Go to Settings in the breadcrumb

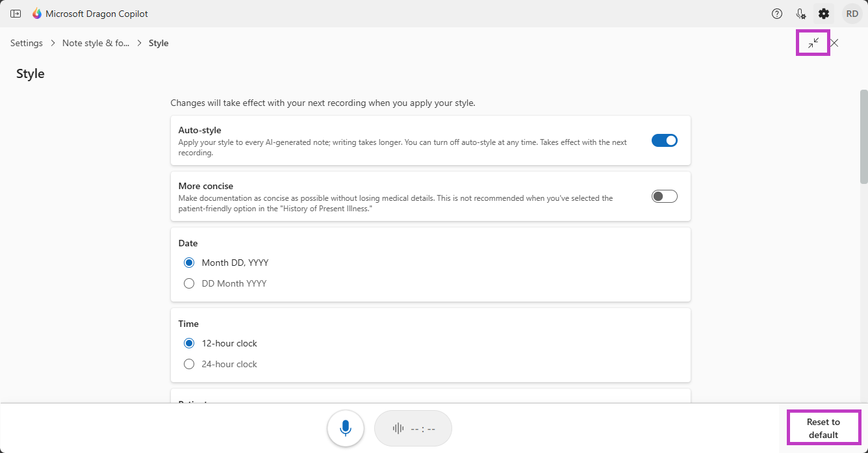pos(27,43)
